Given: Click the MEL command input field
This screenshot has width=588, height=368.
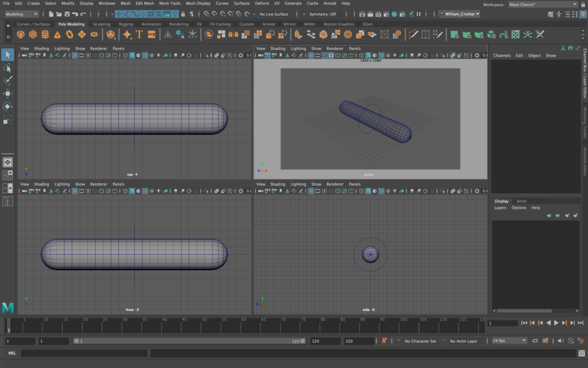Looking at the screenshot, I should 84,353.
